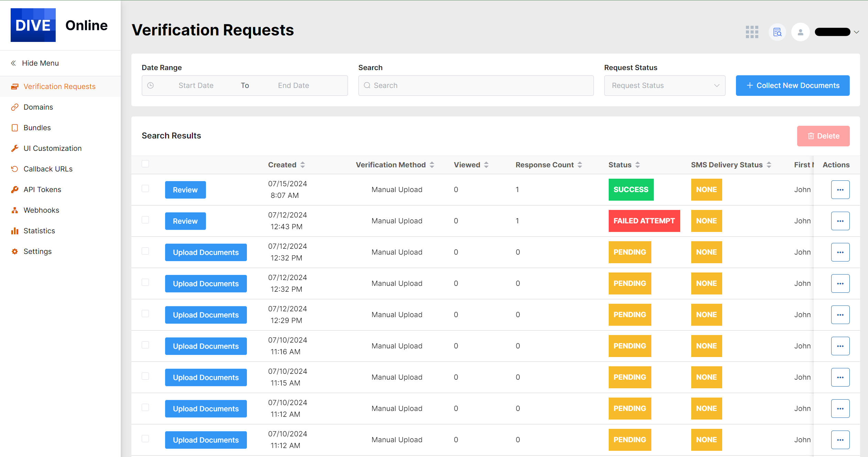Click the document search icon in header
868x457 pixels.
click(777, 32)
